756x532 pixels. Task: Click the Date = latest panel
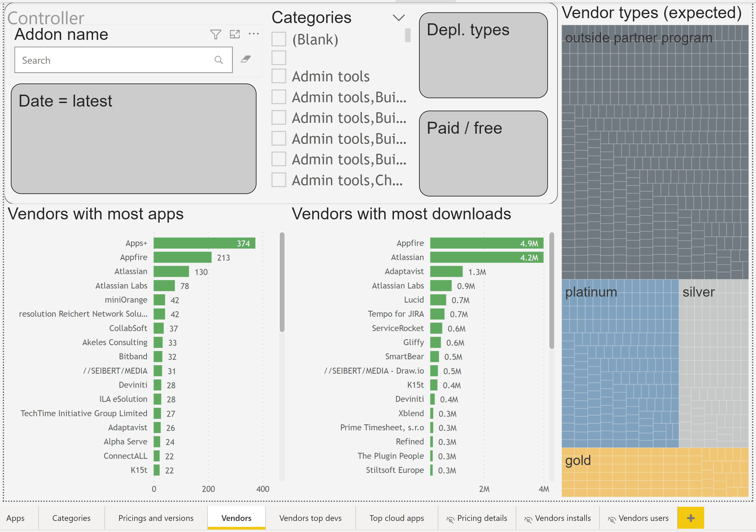133,139
